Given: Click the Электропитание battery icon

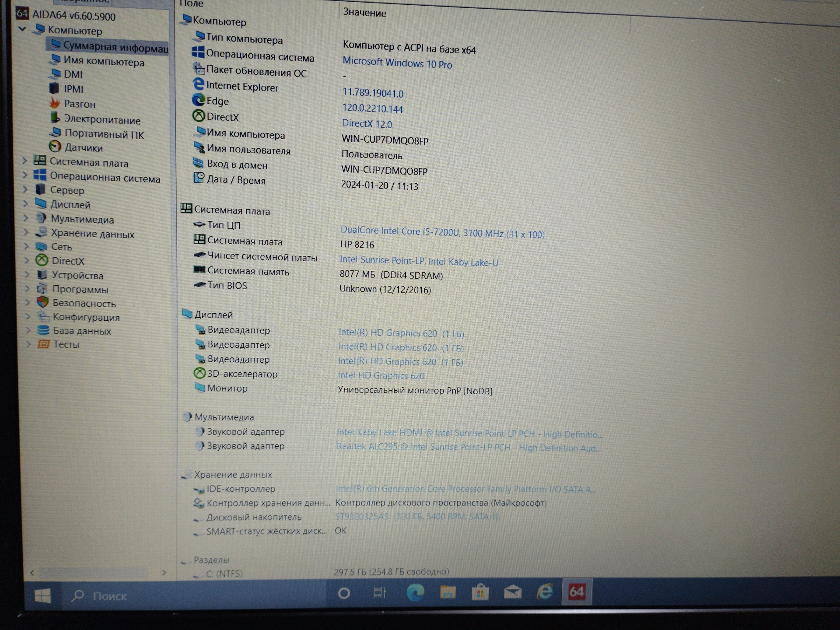Looking at the screenshot, I should coord(55,118).
